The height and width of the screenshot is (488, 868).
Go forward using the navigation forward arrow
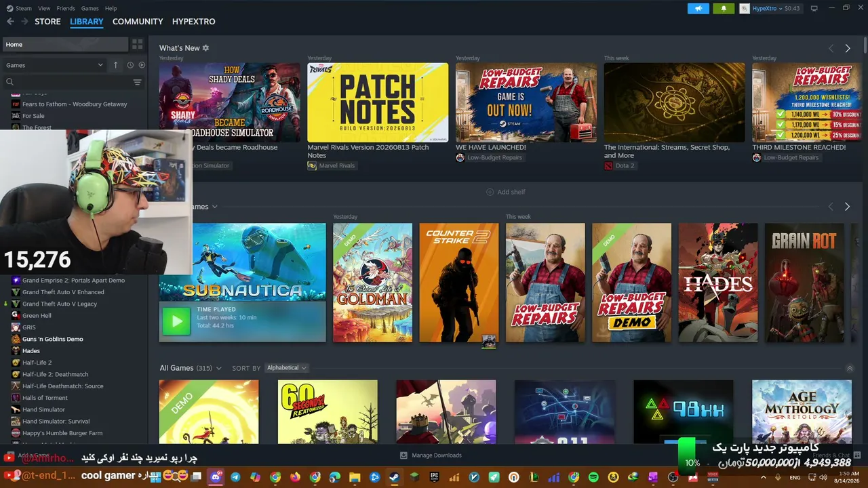pyautogui.click(x=26, y=22)
